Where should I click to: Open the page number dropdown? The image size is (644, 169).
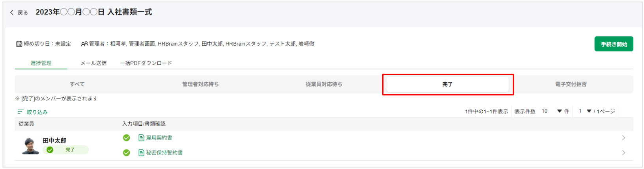coord(585,111)
